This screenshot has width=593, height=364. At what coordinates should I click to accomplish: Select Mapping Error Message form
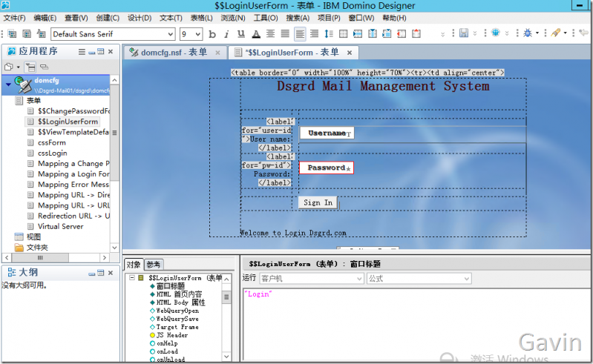(x=73, y=185)
